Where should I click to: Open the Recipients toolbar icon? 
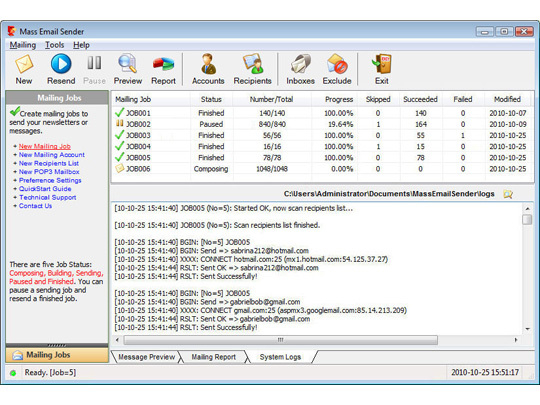coord(252,64)
